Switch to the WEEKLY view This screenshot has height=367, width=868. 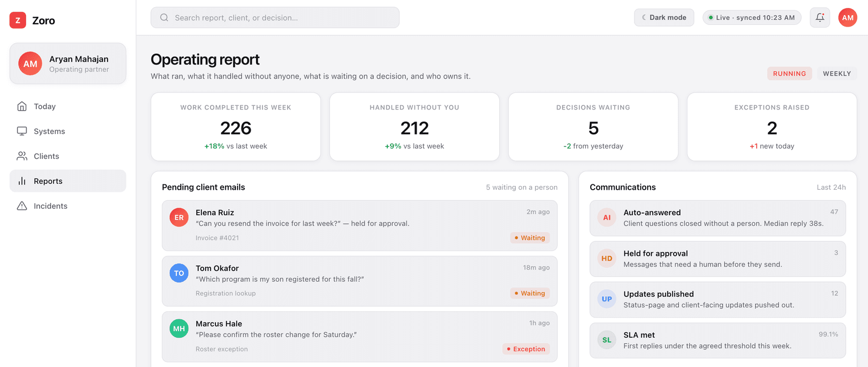pyautogui.click(x=837, y=74)
